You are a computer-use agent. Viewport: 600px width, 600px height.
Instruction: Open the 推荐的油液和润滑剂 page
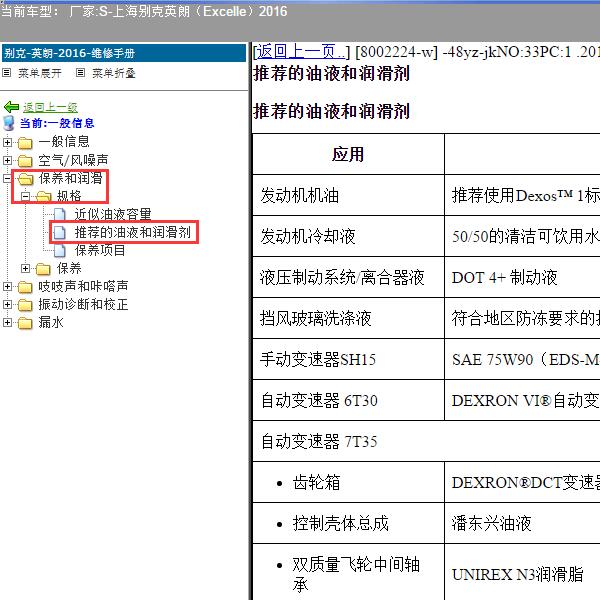(132, 232)
